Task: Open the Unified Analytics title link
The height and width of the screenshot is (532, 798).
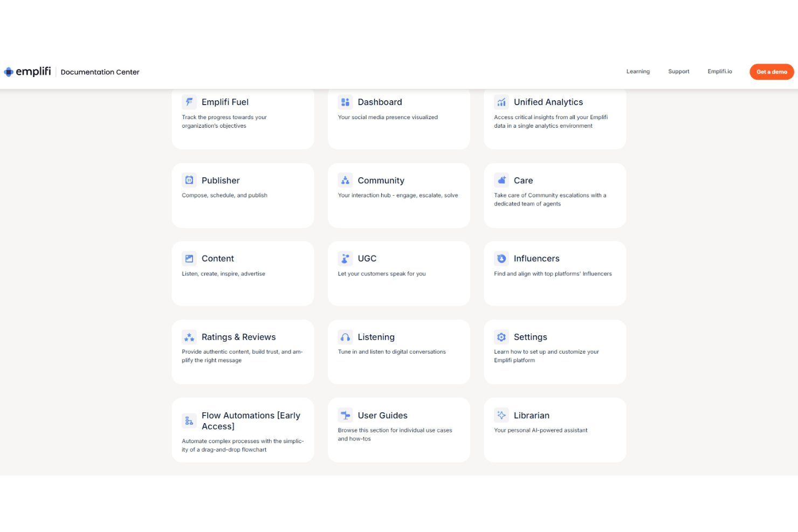Action: [x=548, y=102]
